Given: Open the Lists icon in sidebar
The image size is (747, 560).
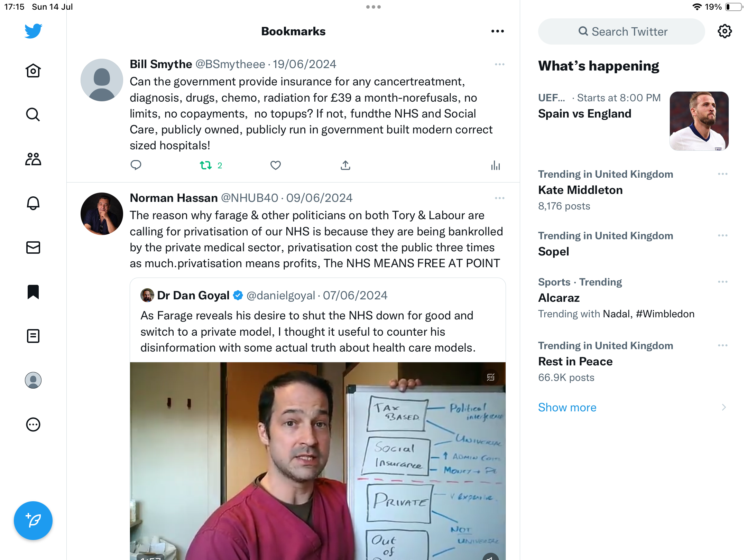Looking at the screenshot, I should (33, 336).
